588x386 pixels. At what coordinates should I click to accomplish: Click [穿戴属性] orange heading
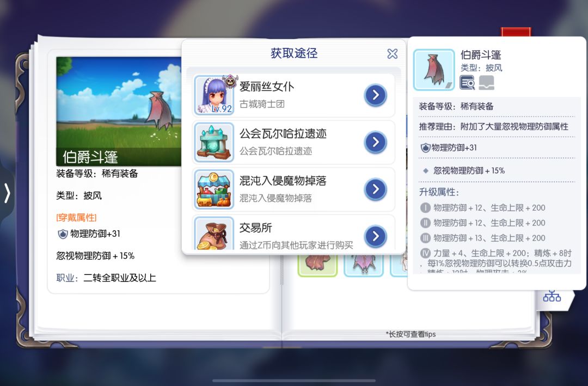[x=77, y=218]
